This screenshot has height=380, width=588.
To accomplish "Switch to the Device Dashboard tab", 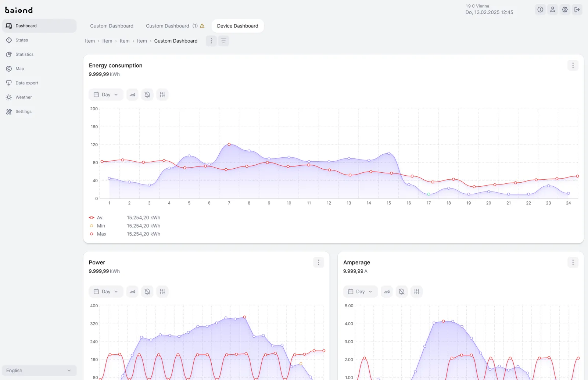I will [238, 26].
